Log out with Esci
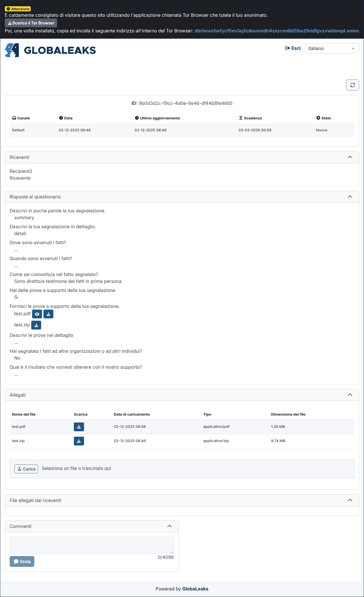Screen dimensions: 364x597 point(293,48)
